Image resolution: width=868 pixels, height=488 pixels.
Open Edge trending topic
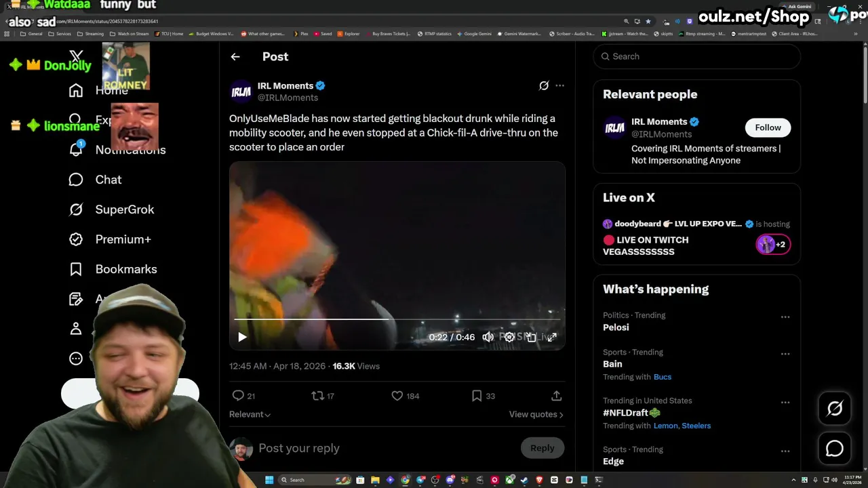pos(613,462)
